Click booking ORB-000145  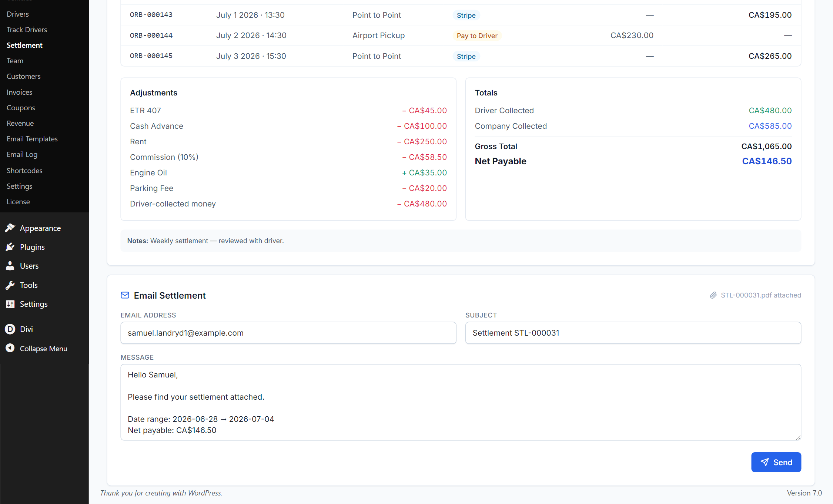[151, 56]
